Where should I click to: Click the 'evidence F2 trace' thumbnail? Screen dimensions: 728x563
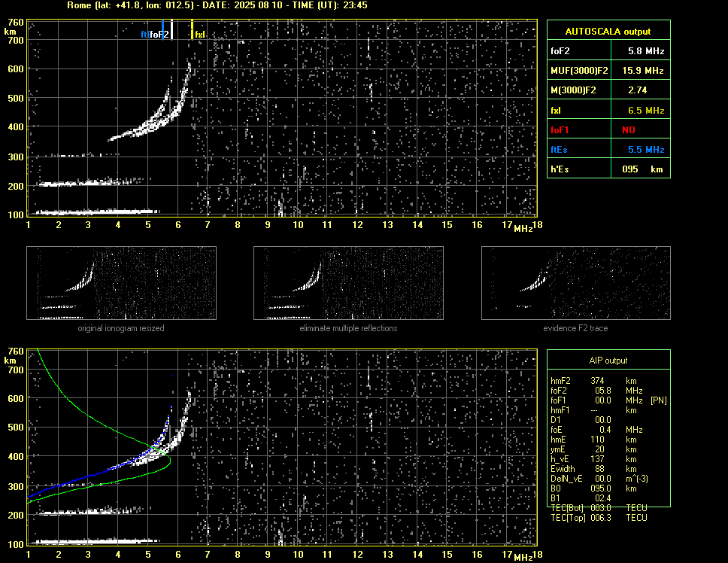[576, 283]
